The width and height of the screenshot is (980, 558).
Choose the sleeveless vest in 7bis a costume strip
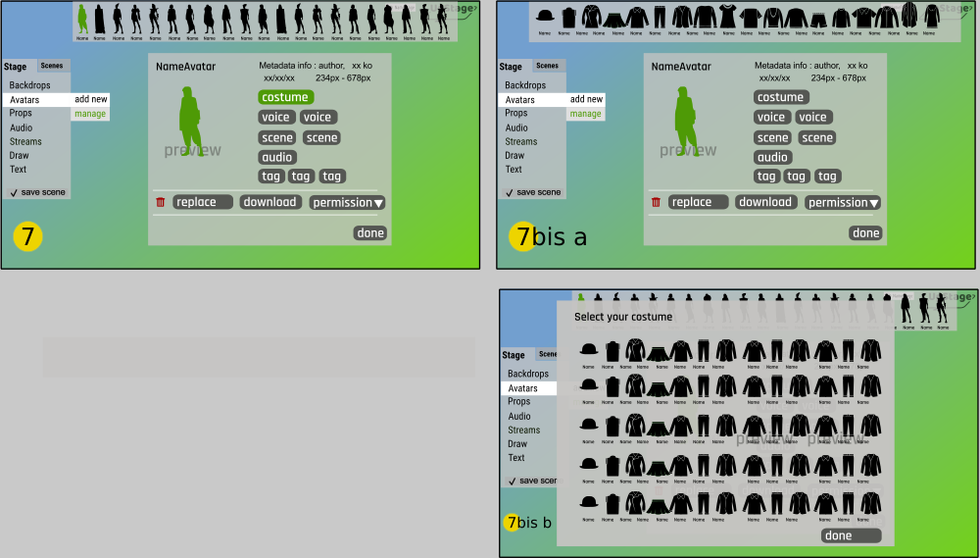(567, 18)
